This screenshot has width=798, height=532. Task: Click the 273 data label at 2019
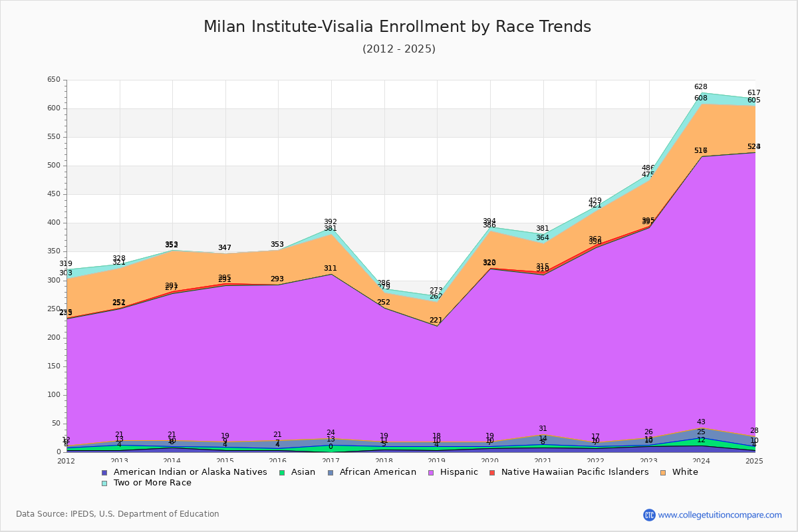click(436, 291)
